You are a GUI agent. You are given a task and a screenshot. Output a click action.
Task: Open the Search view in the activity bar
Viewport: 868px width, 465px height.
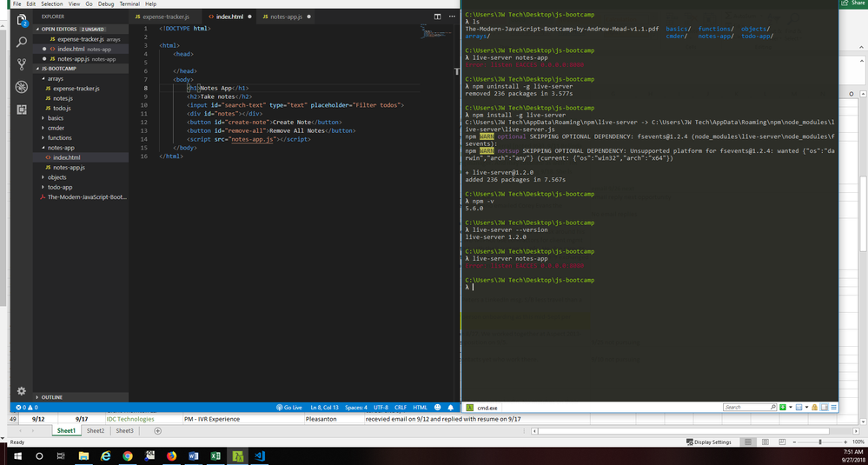[x=22, y=42]
